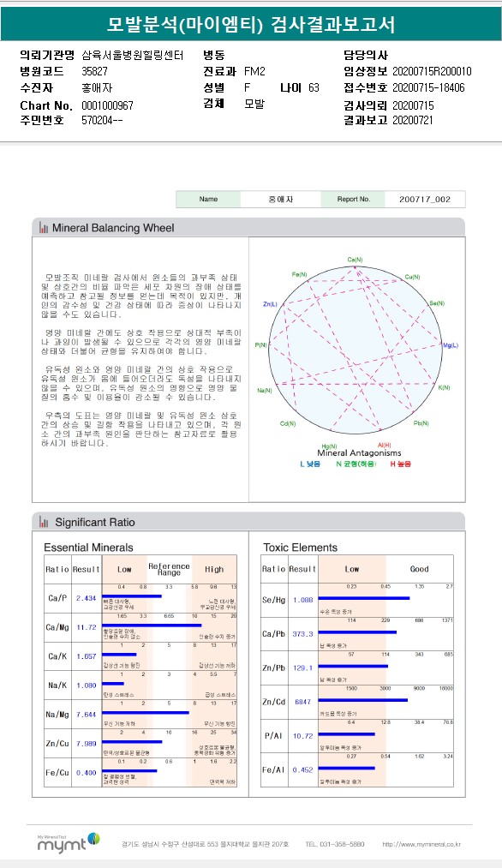Click the Na/Mg result 7.644

[x=87, y=715]
